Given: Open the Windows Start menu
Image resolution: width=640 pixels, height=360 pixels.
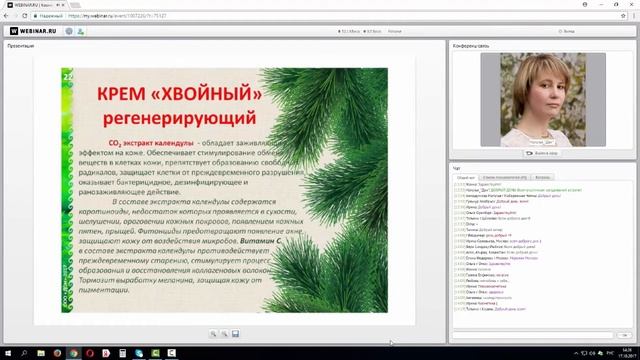Looking at the screenshot, I should pyautogui.click(x=8, y=353).
